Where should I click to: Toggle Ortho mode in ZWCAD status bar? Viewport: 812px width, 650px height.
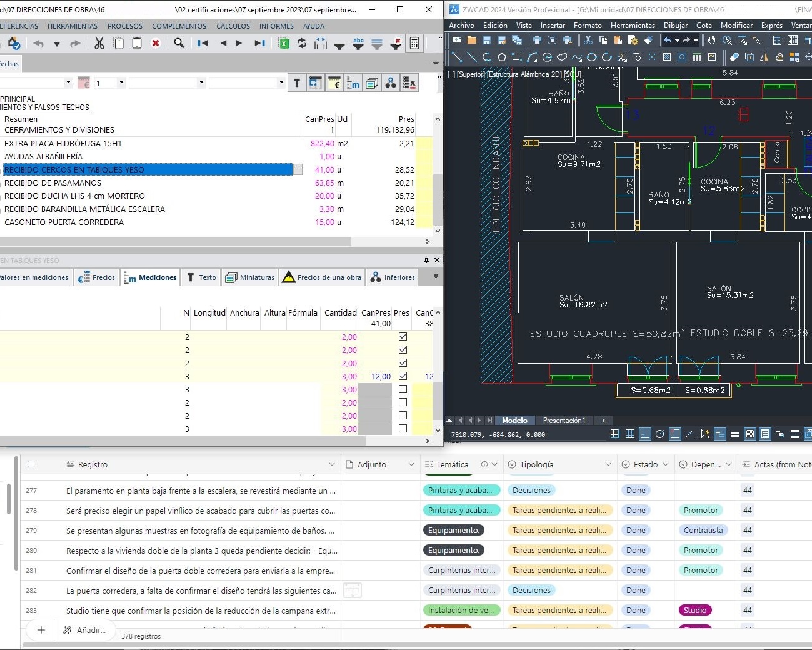click(x=644, y=434)
